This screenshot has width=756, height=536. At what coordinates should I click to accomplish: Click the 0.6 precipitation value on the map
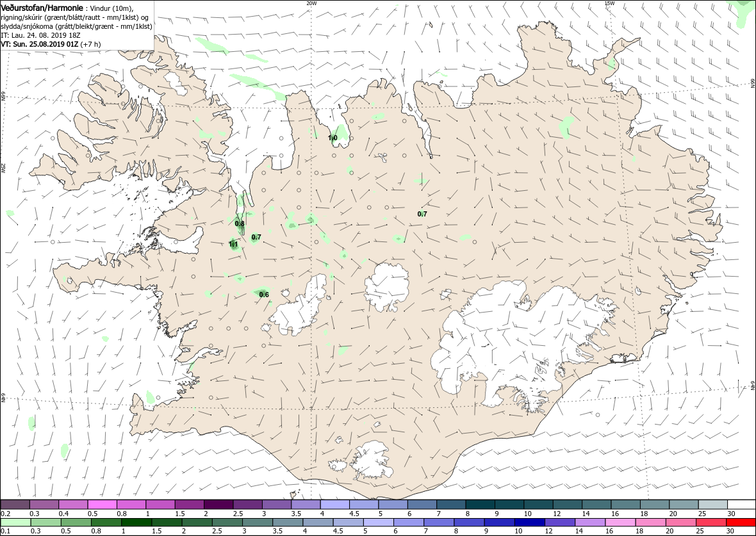[x=264, y=295]
